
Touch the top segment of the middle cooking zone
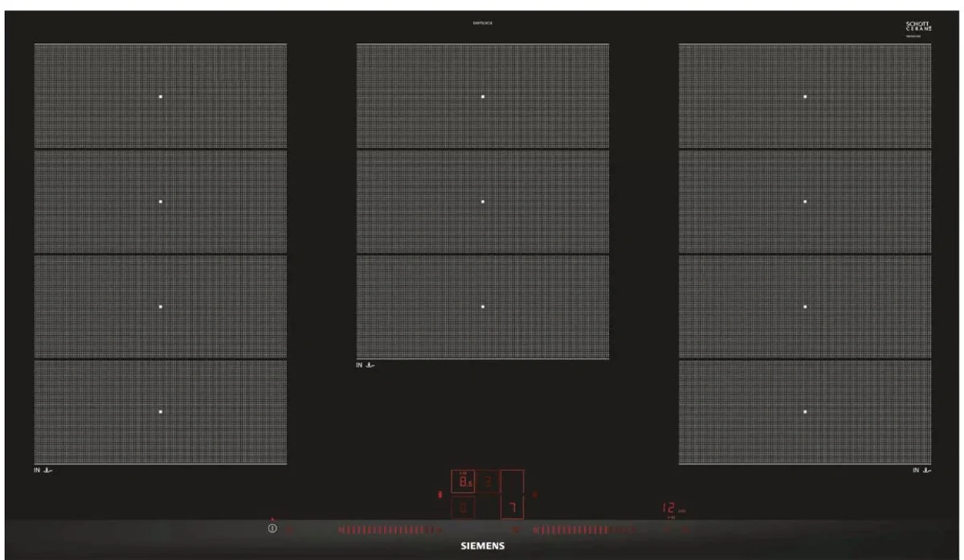coord(483,96)
